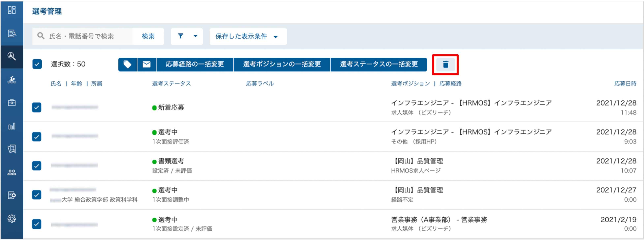Viewport: 644px width, 240px height.
Task: Open the briefcase icon in the sidebar
Action: pyautogui.click(x=12, y=103)
